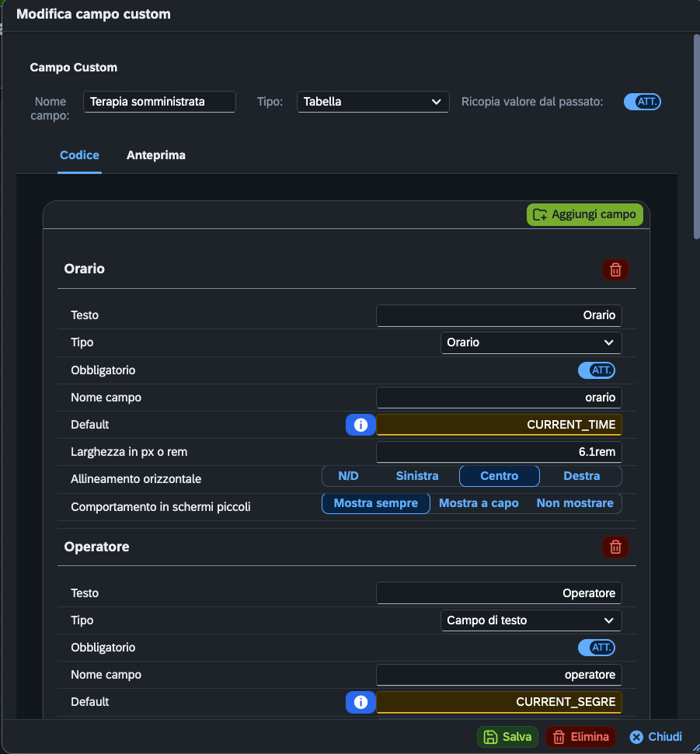
Task: Edit the CURRENT_SEGRE default field
Action: [499, 702]
